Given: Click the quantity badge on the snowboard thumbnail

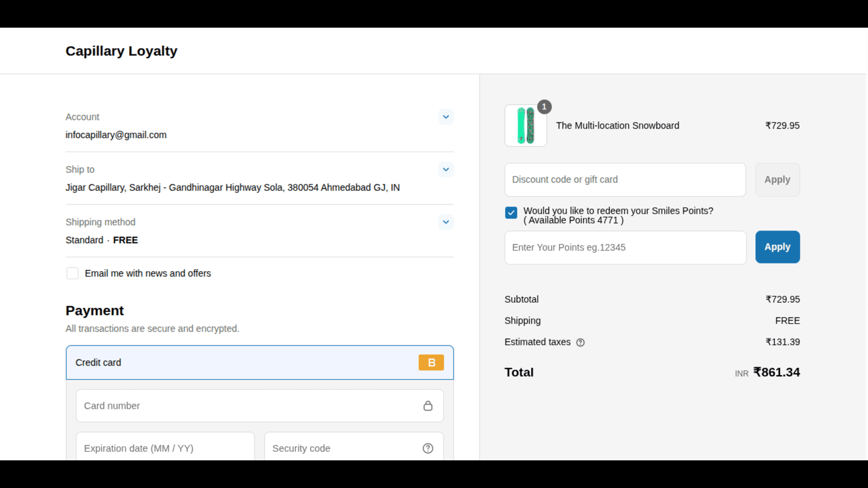Looking at the screenshot, I should pyautogui.click(x=544, y=107).
